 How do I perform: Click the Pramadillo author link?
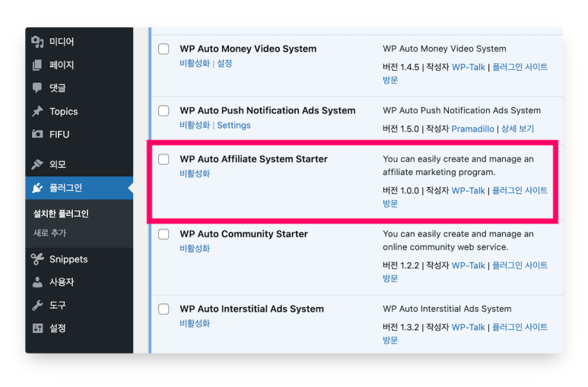tap(472, 129)
